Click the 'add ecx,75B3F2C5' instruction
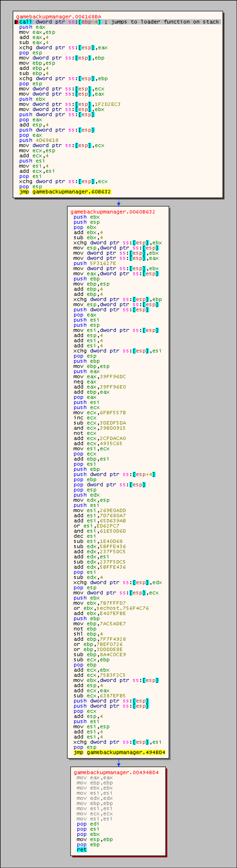The width and height of the screenshot is (237, 868). (99, 675)
